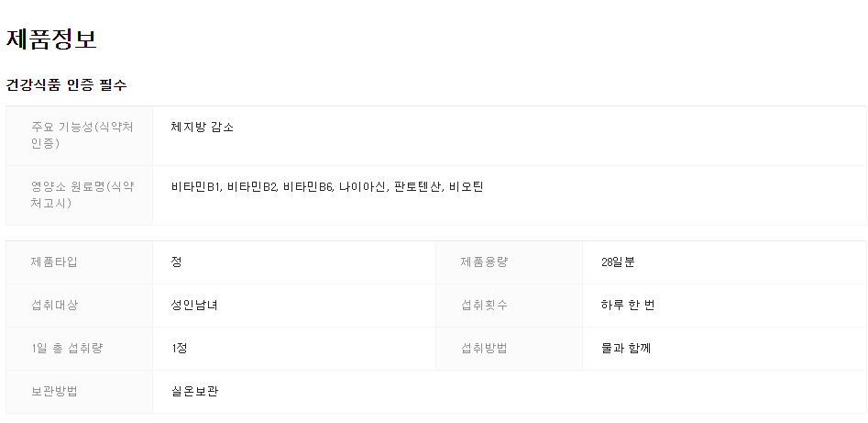Select the 1정 daily intake value

[179, 348]
